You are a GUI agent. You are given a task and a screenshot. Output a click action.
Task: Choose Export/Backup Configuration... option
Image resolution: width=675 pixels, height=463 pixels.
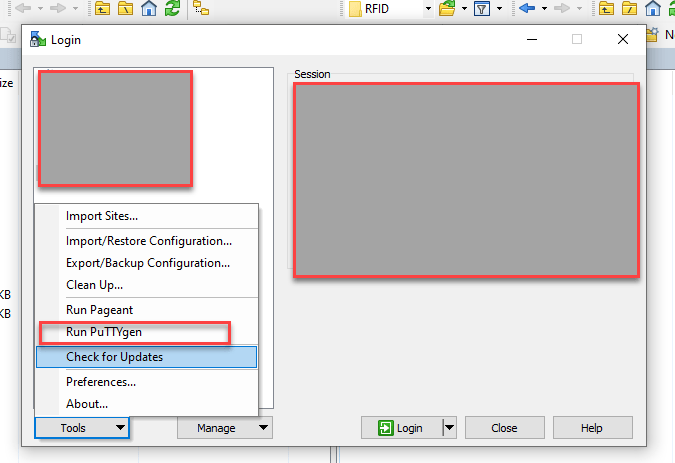(148, 263)
